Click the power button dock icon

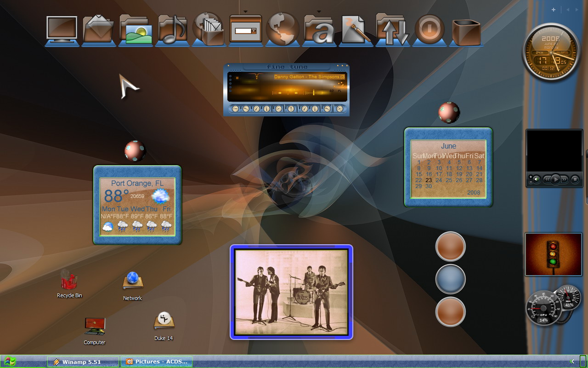pyautogui.click(x=430, y=29)
